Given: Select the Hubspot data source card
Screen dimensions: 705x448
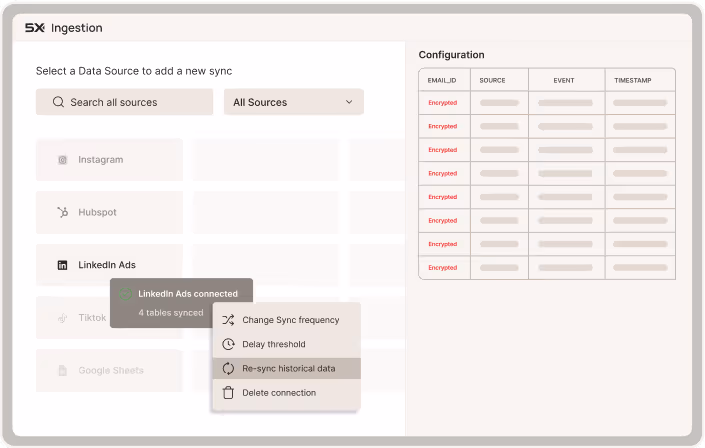Looking at the screenshot, I should tap(109, 212).
